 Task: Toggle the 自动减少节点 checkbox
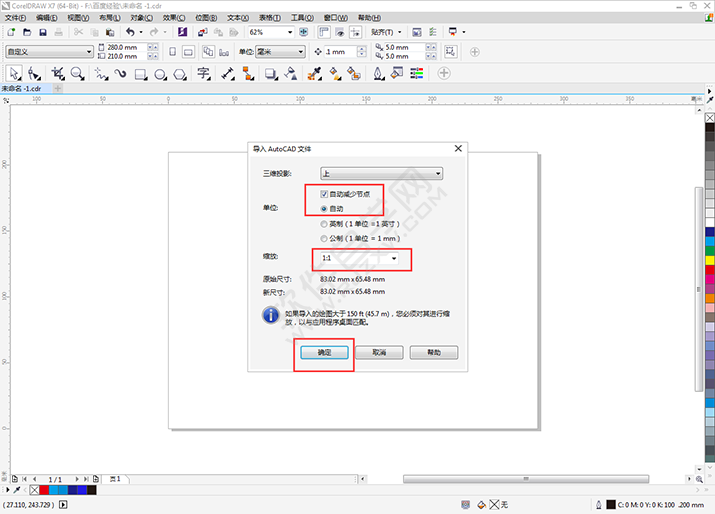pyautogui.click(x=324, y=194)
